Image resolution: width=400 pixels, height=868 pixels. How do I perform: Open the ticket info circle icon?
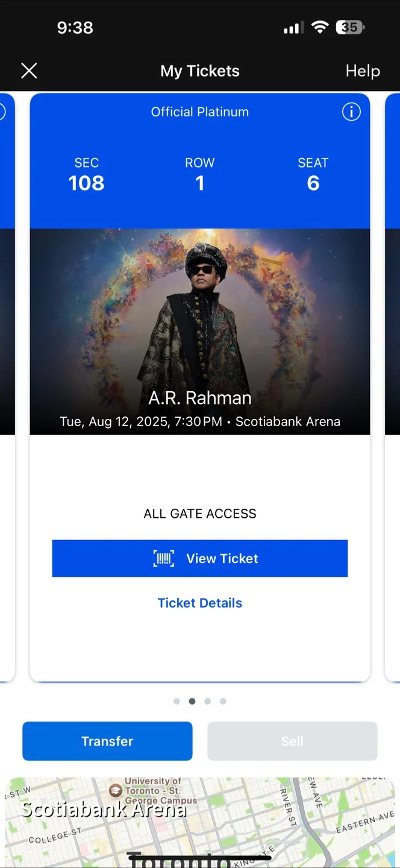pos(351,112)
